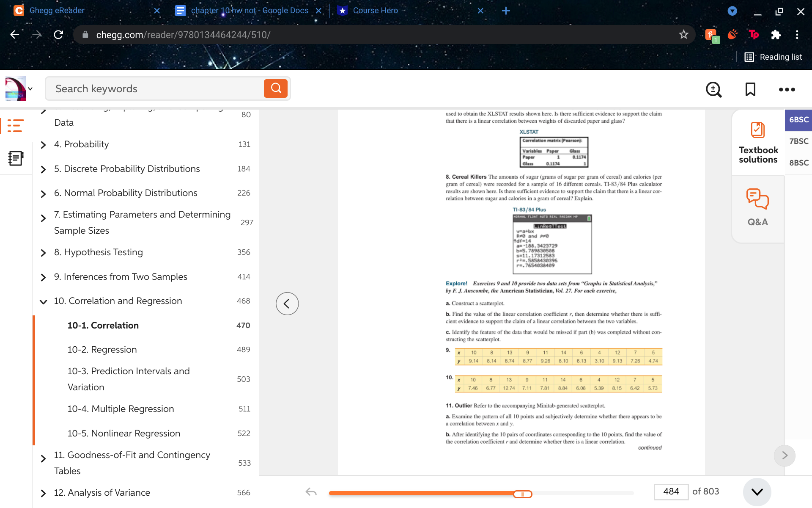Open section 10-2. Regression
Image resolution: width=812 pixels, height=508 pixels.
(x=102, y=350)
